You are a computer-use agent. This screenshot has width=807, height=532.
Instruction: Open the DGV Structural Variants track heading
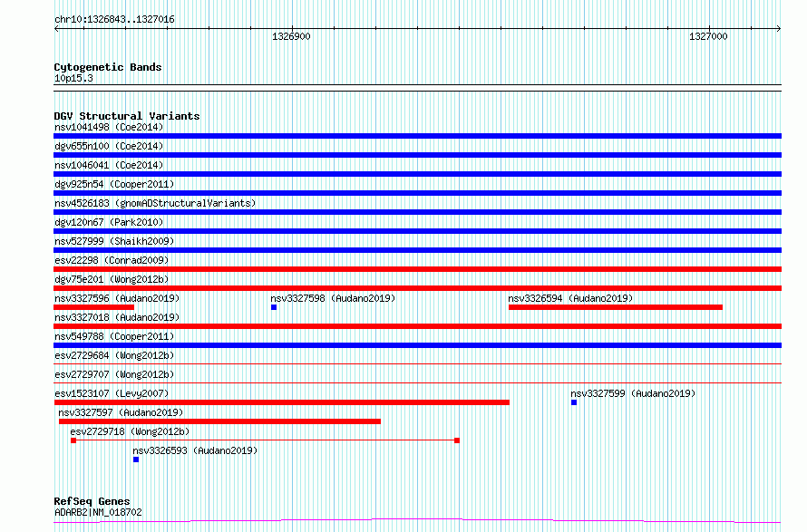pyautogui.click(x=127, y=116)
